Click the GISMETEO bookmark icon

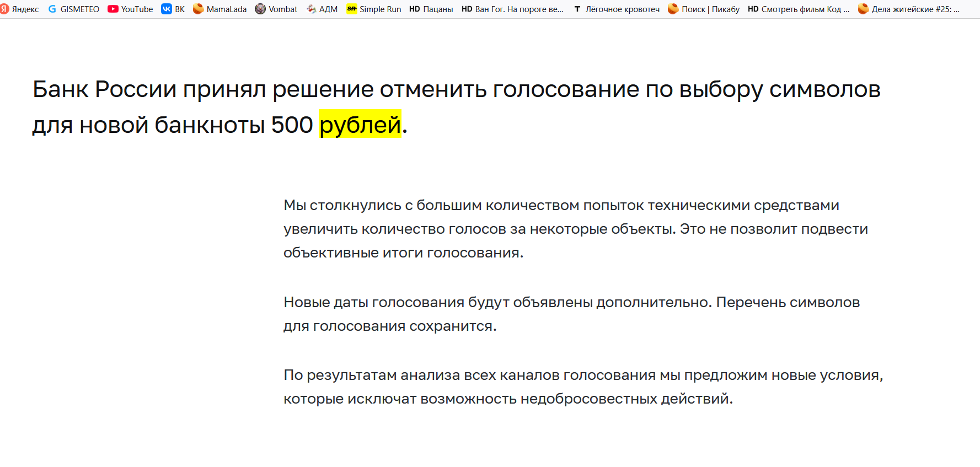[52, 9]
